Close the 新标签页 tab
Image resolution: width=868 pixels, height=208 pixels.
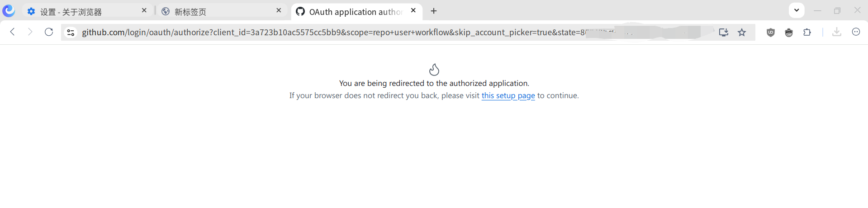pyautogui.click(x=279, y=10)
